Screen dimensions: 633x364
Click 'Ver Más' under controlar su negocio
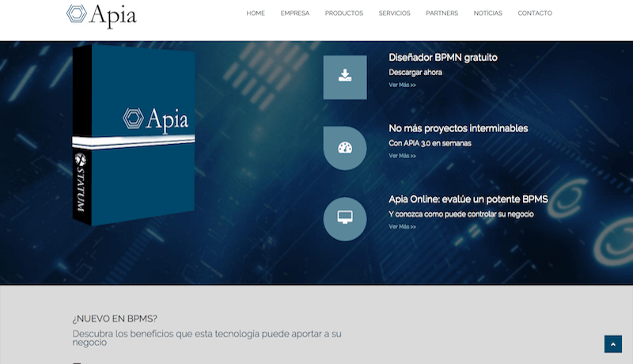coord(402,227)
